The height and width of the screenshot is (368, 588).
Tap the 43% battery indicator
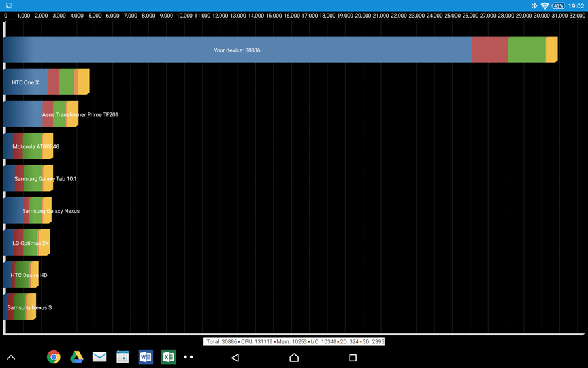pyautogui.click(x=559, y=6)
